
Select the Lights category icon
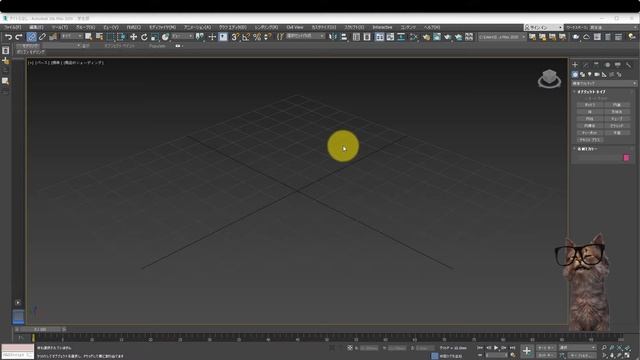tap(590, 75)
